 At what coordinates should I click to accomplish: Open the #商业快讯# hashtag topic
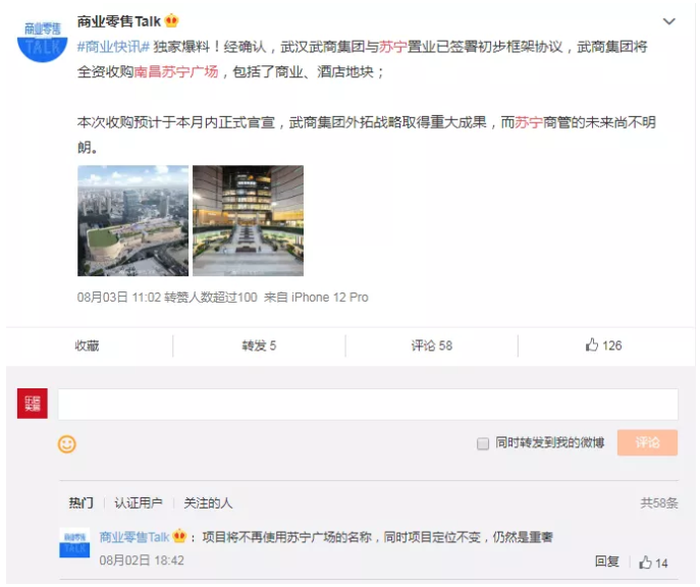click(113, 46)
